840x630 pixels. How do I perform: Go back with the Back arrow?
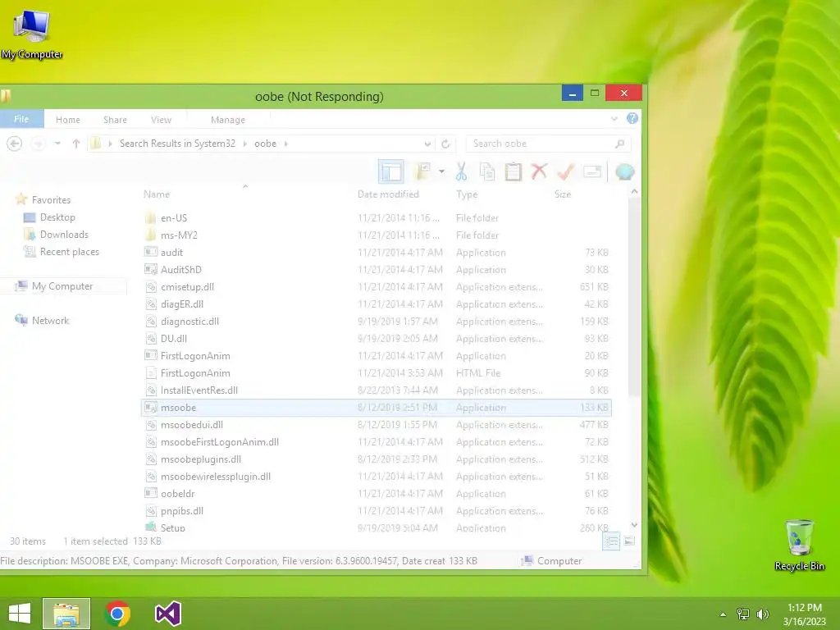(x=15, y=144)
